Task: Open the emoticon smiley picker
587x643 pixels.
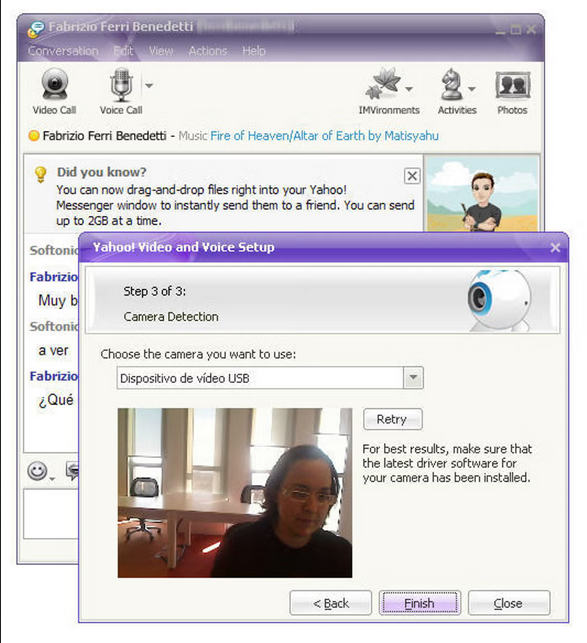Action: click(38, 471)
